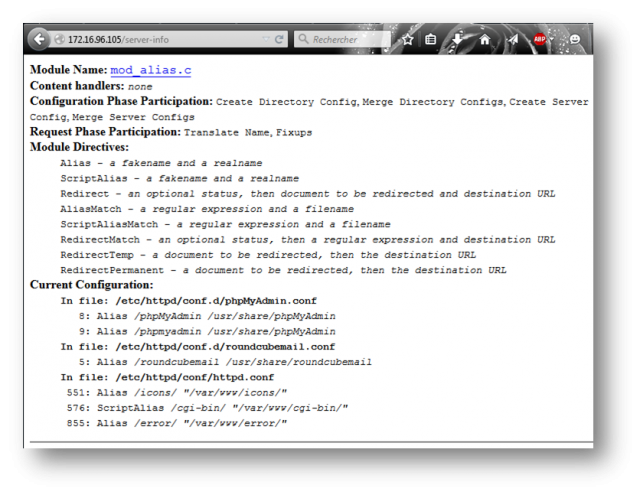Click the Redirect directive description

click(x=342, y=193)
